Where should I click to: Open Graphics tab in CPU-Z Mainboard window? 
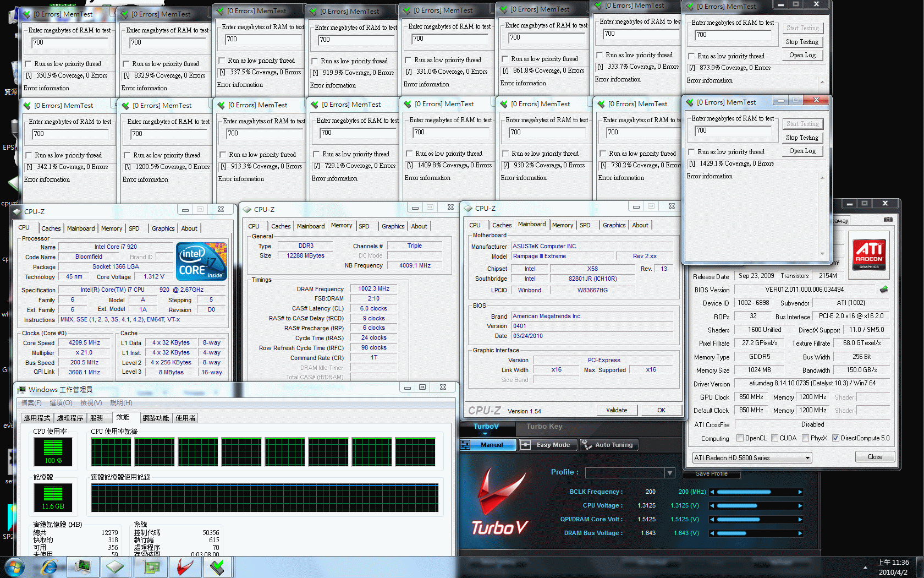click(614, 225)
